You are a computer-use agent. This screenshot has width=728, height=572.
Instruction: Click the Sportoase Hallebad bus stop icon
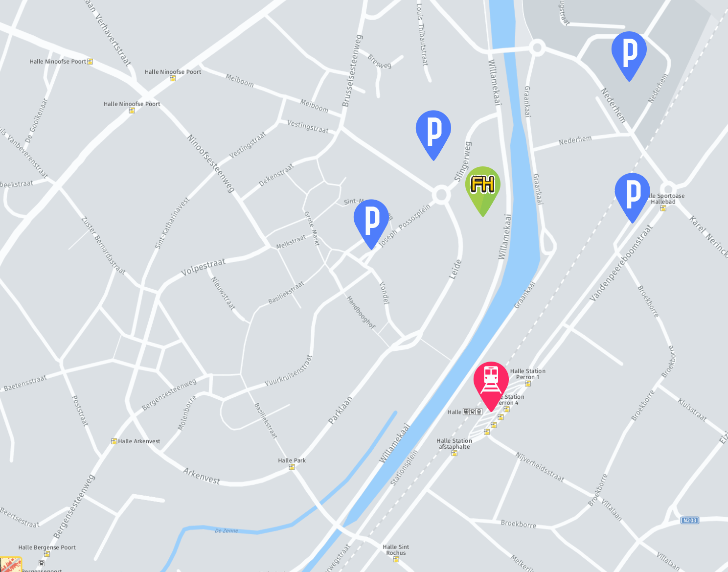click(x=663, y=208)
